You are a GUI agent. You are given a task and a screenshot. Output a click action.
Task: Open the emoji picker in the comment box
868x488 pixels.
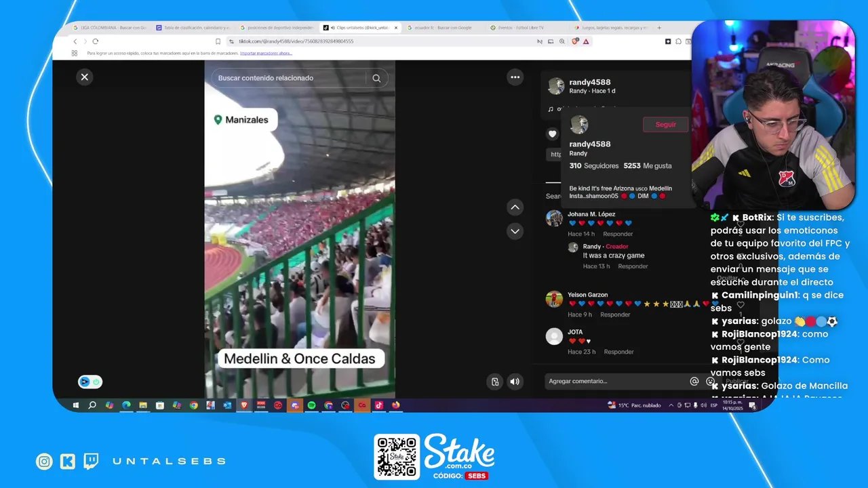tap(709, 382)
